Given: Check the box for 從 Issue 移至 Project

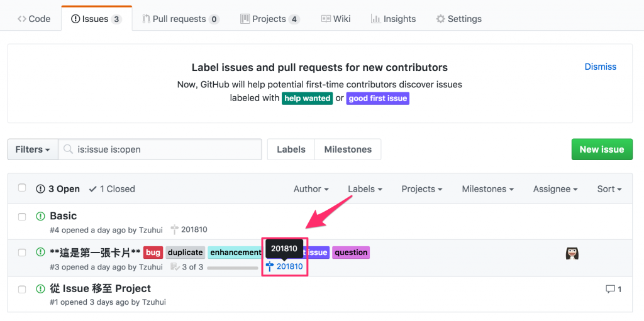Looking at the screenshot, I should (23, 289).
